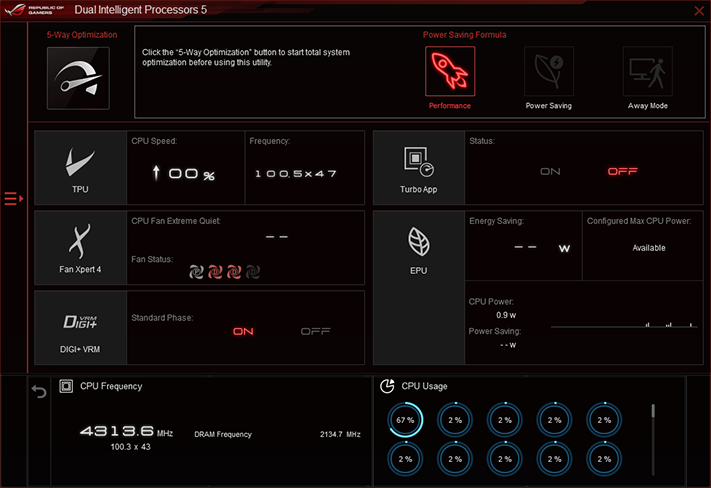Click the Performance label

pyautogui.click(x=450, y=106)
